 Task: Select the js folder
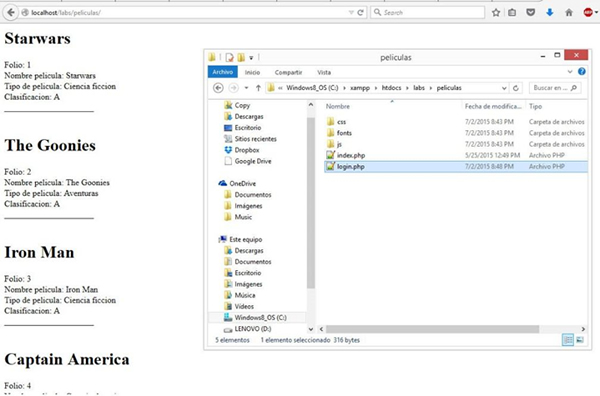pos(455,144)
